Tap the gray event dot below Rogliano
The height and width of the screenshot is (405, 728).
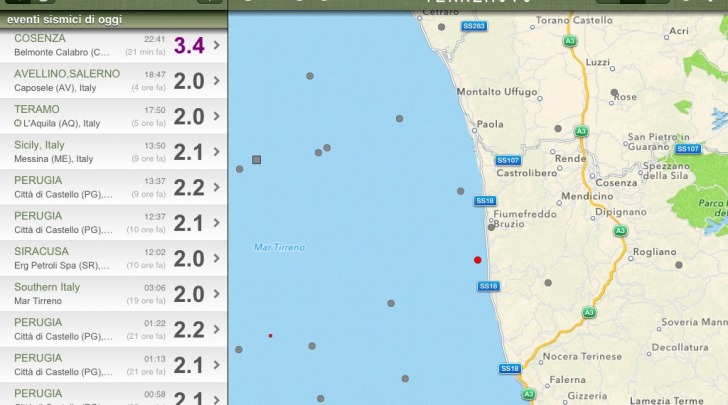[679, 265]
